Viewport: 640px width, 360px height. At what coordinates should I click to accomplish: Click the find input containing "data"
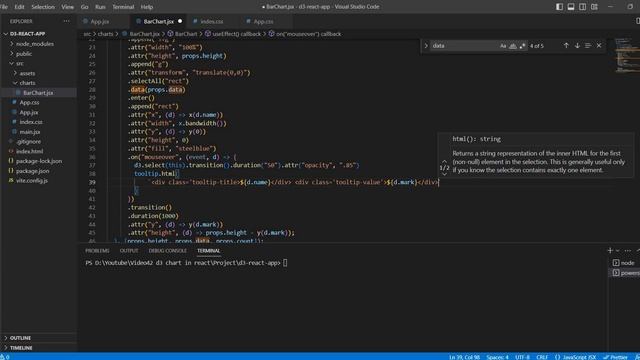(464, 46)
